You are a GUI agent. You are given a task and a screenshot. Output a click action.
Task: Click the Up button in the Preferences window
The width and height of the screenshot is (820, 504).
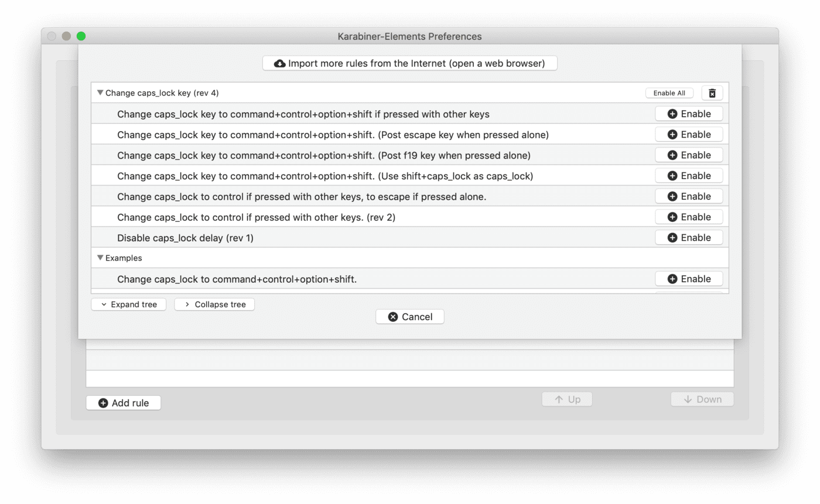(567, 399)
